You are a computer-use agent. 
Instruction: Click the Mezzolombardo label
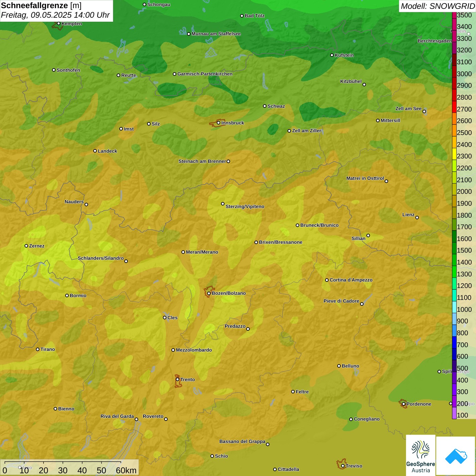tap(194, 350)
